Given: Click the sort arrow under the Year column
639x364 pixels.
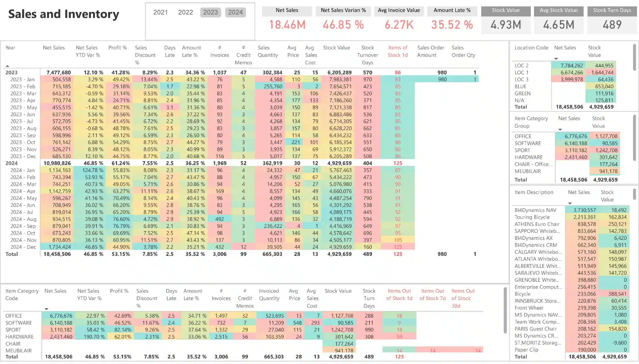Looking at the screenshot, I should 7,66.
